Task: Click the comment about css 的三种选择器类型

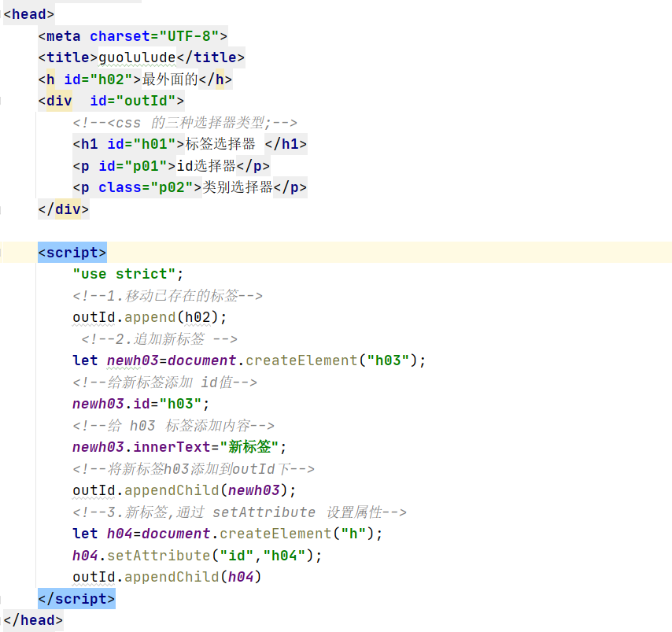Action: point(185,123)
